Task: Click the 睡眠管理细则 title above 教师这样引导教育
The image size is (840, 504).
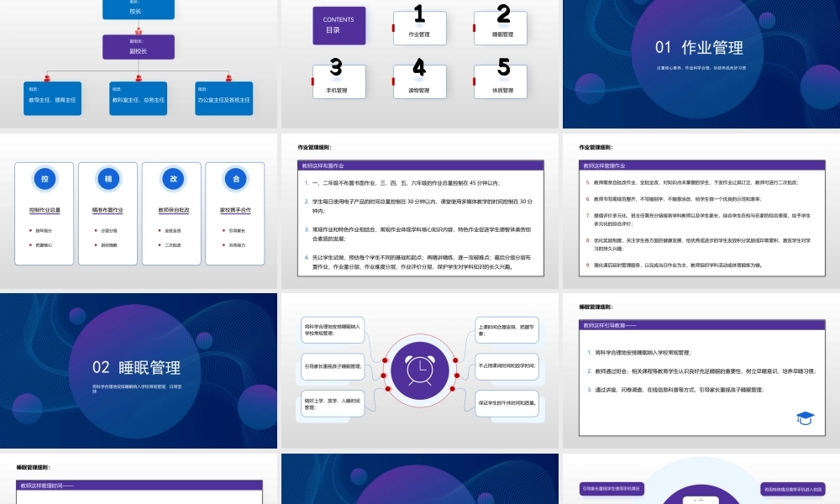Action: [x=596, y=307]
